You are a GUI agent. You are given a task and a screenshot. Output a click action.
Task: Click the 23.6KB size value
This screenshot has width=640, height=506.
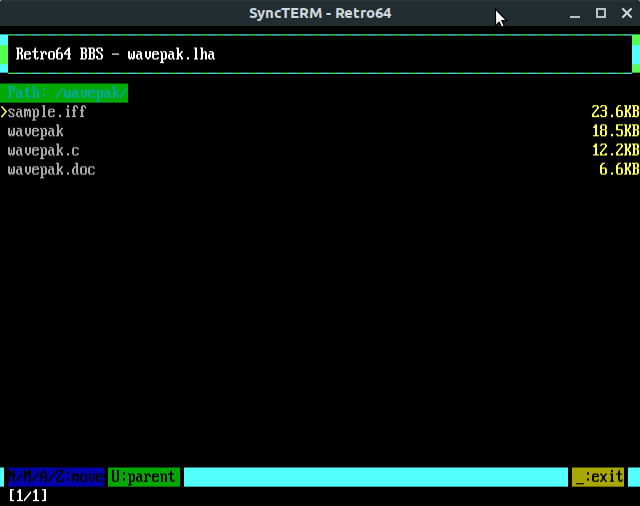pyautogui.click(x=615, y=112)
